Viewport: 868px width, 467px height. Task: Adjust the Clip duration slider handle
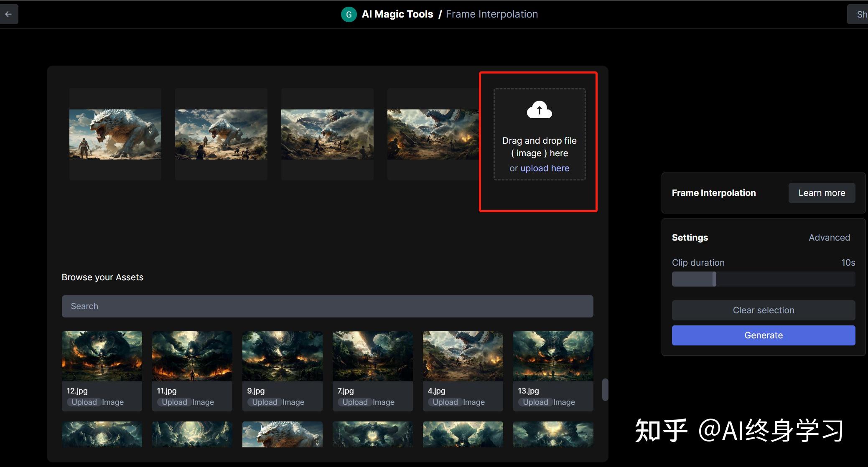pyautogui.click(x=714, y=279)
